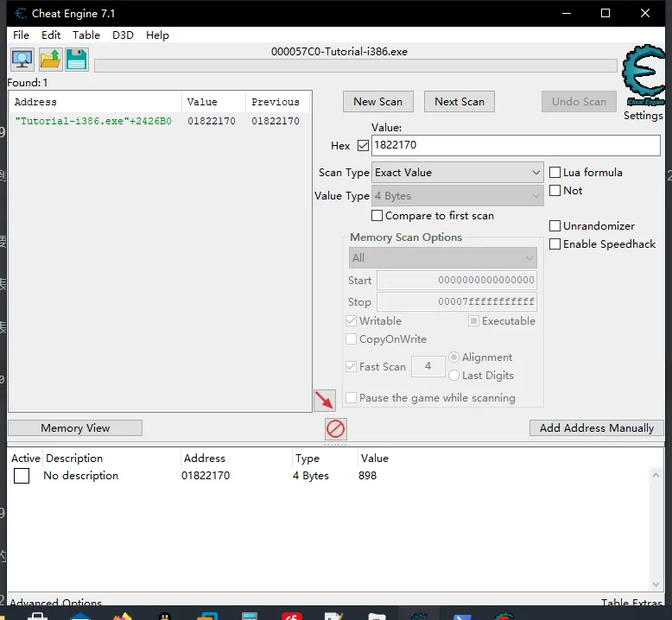The width and height of the screenshot is (672, 620).
Task: Open the Value Type dropdown
Action: pos(458,196)
